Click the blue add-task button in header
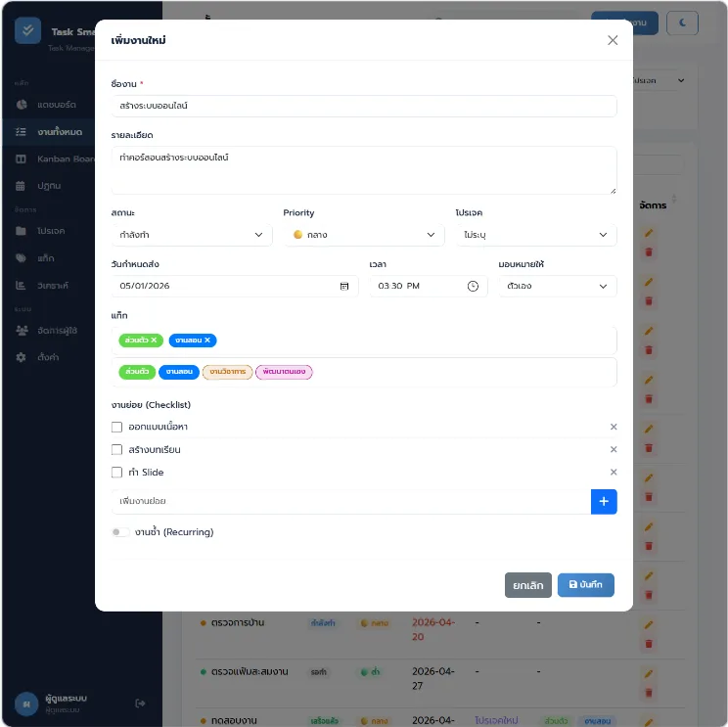 646,23
